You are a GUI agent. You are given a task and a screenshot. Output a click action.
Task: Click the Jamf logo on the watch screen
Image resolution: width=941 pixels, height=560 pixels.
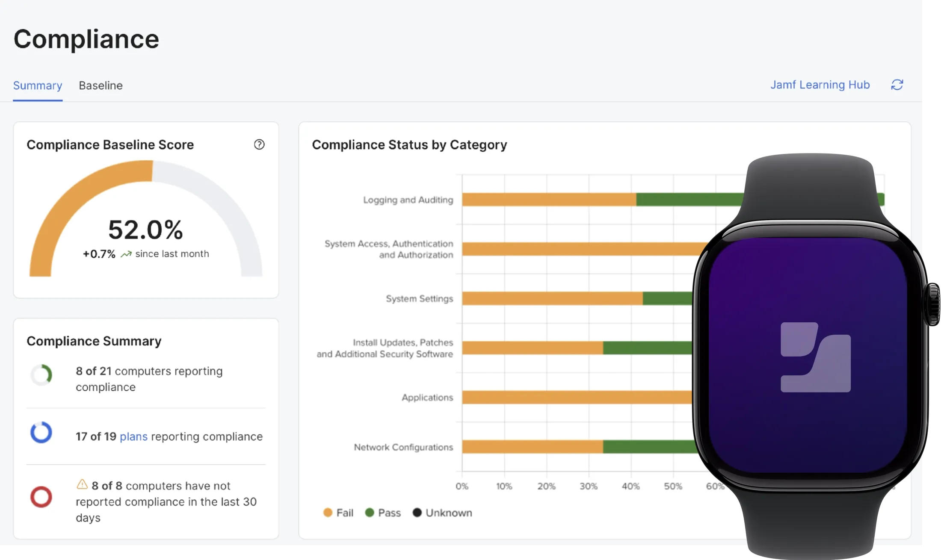815,357
